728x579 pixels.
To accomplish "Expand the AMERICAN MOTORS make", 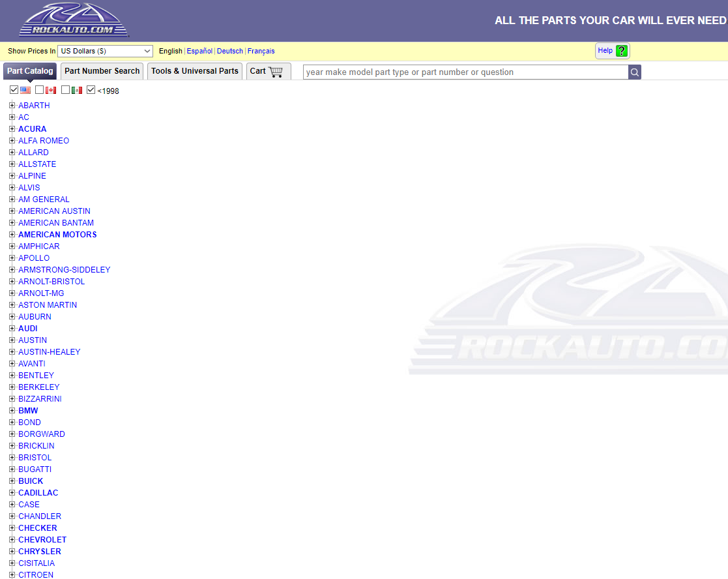I will coord(12,235).
